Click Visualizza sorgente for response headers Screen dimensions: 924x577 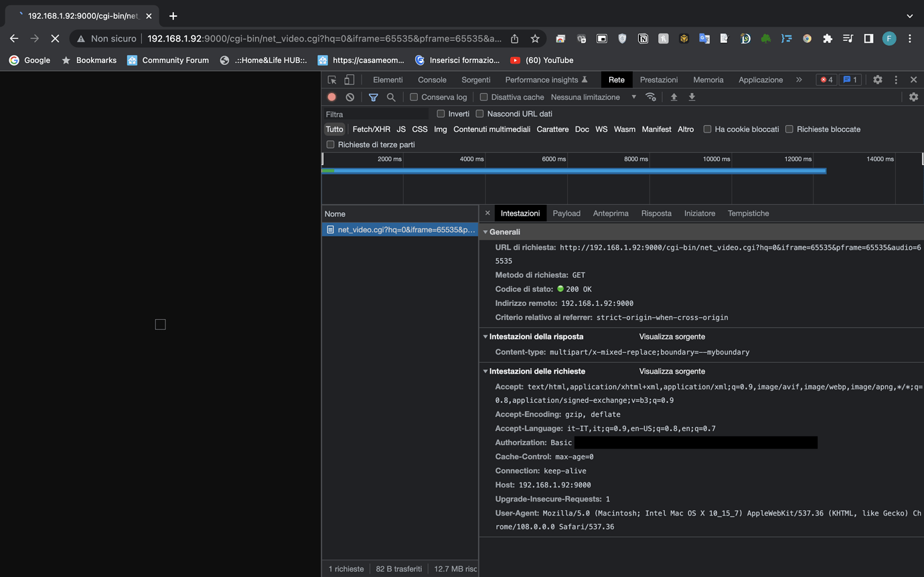[x=672, y=336]
